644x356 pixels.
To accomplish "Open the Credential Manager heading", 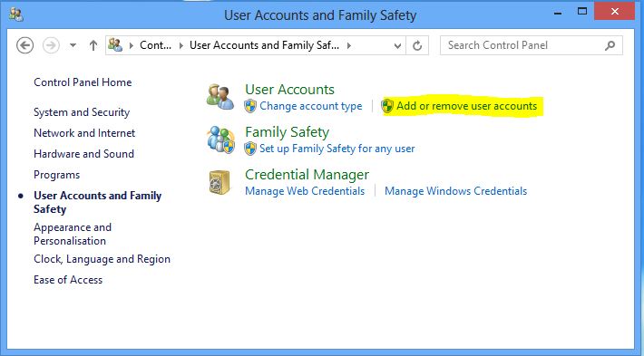I will (x=307, y=175).
